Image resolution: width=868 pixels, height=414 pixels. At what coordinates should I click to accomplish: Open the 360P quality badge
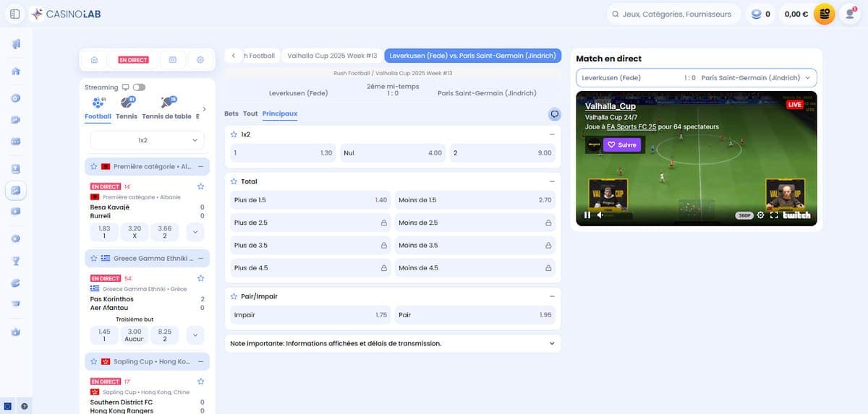point(744,215)
